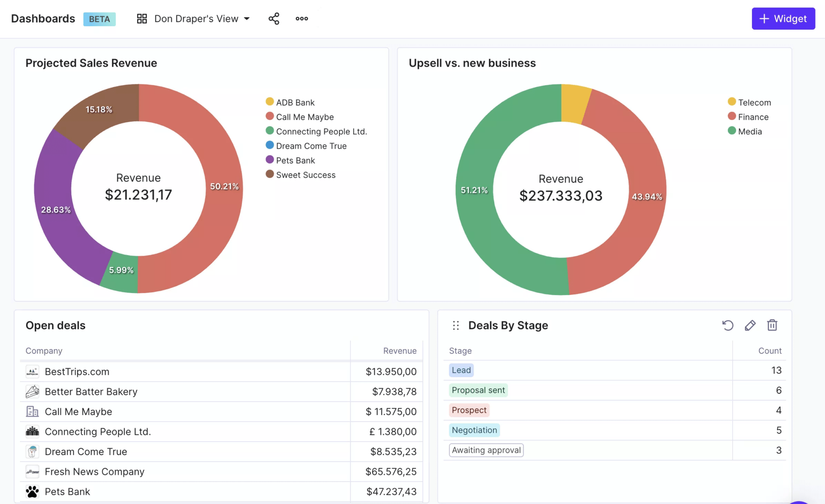Open the Fresh News Company deal
The image size is (825, 504).
(x=95, y=471)
